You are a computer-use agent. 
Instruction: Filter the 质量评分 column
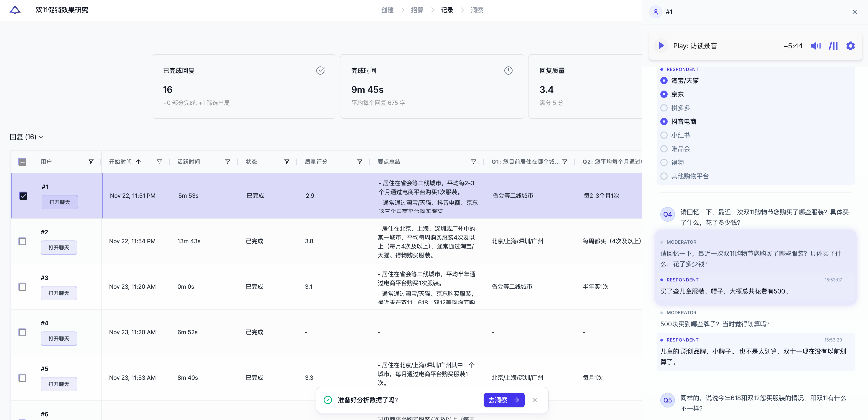[360, 162]
